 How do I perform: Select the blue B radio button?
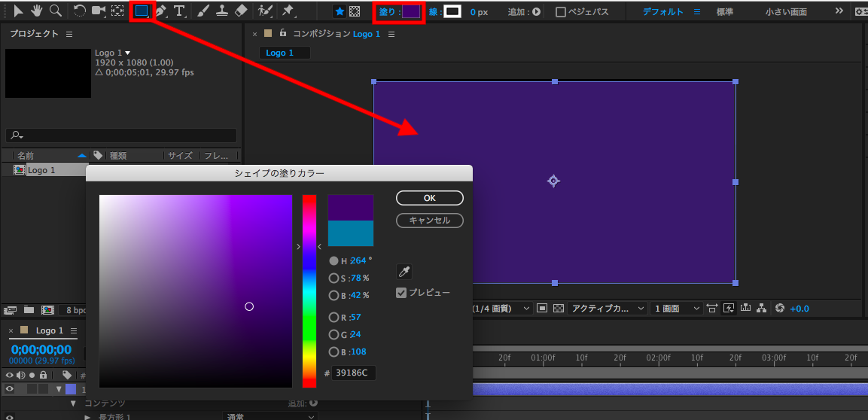pos(333,352)
